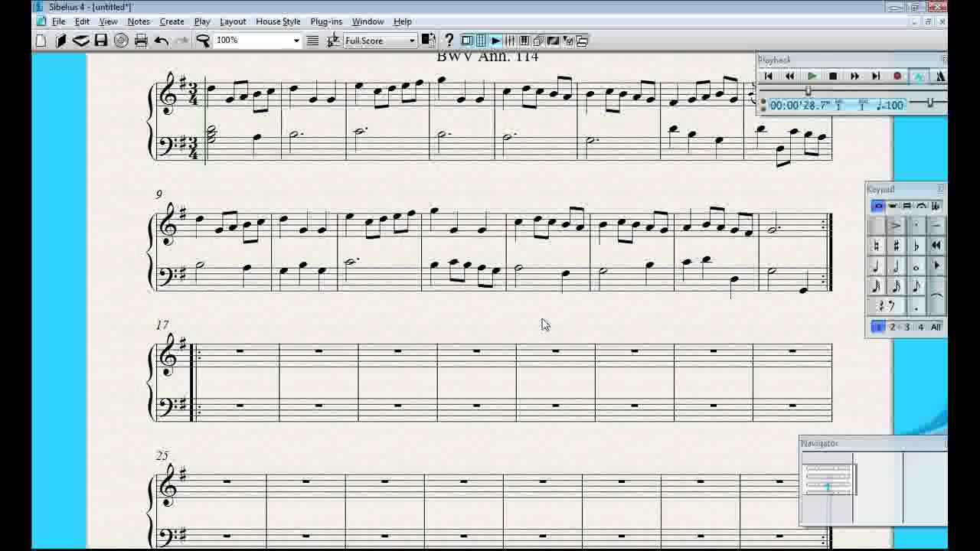
Task: Select the quarter note on Keypad
Action: (x=877, y=266)
